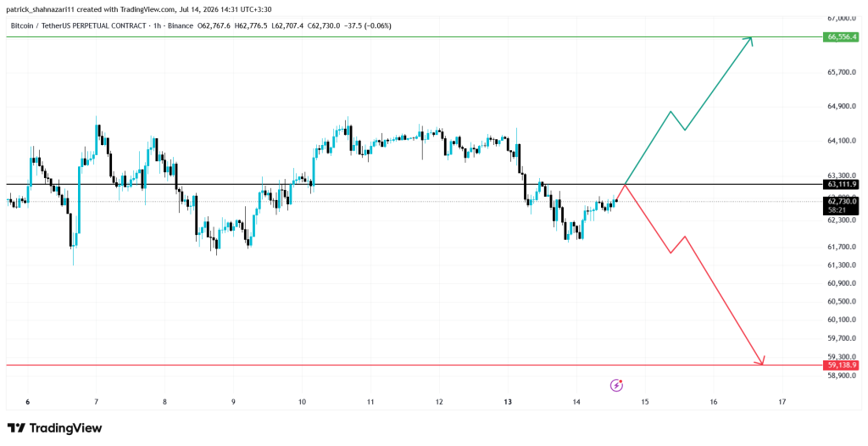Click the Binance exchange name
This screenshot has height=446, width=868.
pyautogui.click(x=180, y=26)
